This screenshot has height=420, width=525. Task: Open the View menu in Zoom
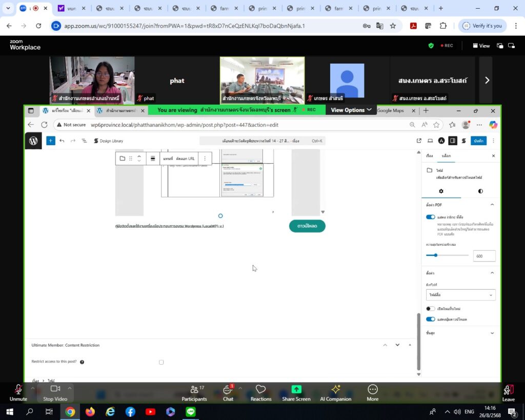click(481, 46)
